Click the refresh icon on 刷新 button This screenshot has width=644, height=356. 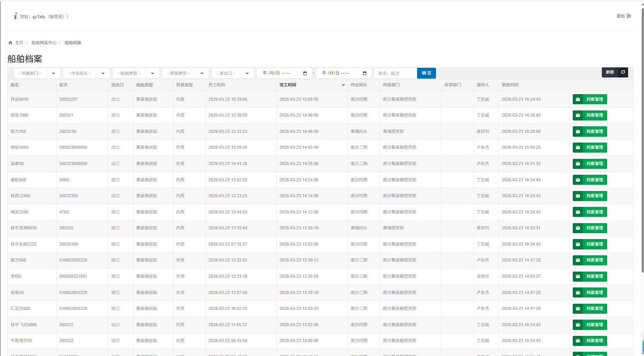pos(623,72)
